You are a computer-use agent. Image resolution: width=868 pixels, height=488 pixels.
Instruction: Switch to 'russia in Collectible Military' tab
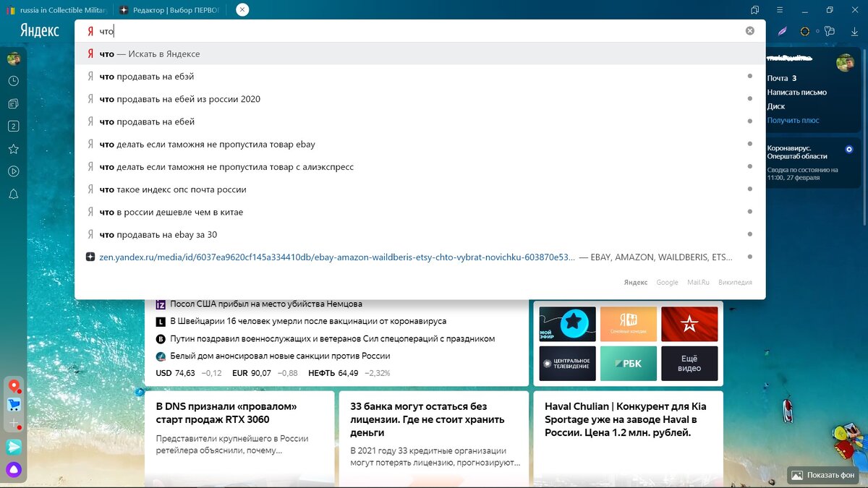click(56, 10)
